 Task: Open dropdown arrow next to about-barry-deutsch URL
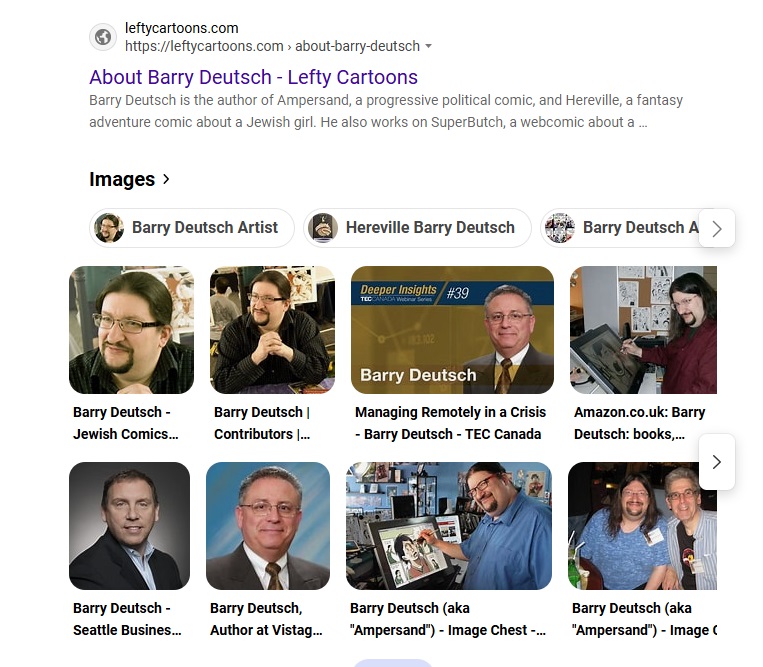(428, 46)
